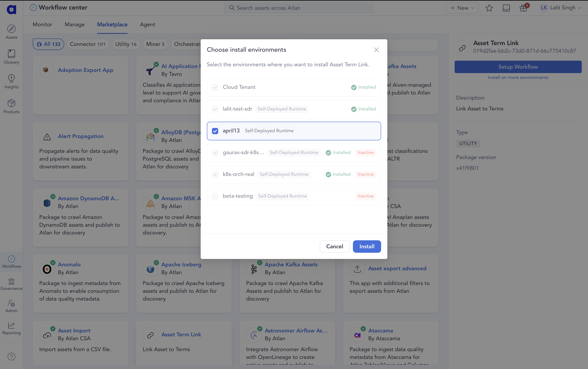
Task: Click the lalit-test-sdr checkbox
Action: (215, 109)
